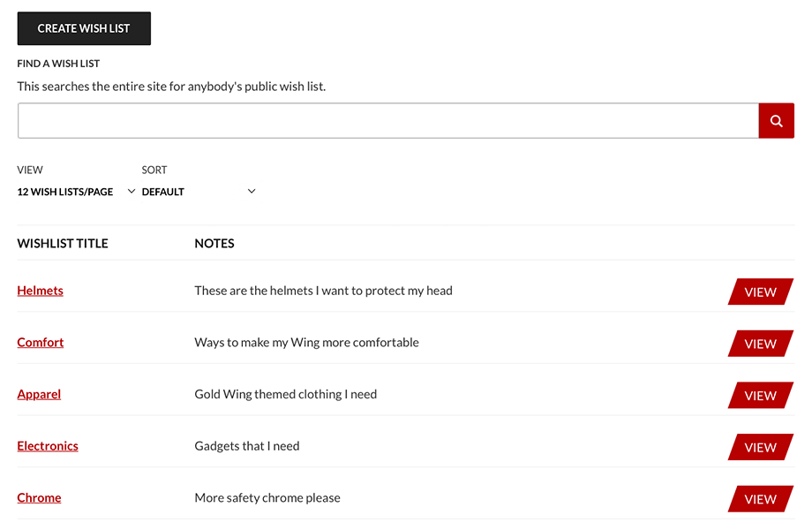The width and height of the screenshot is (812, 530).
Task: Click the Helmets notes description text
Action: 323,291
